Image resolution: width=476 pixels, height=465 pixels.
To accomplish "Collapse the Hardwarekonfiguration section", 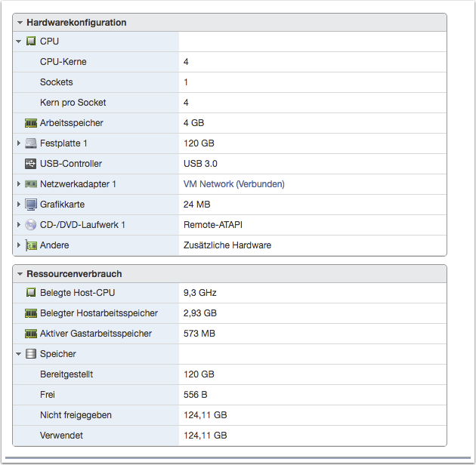I will coord(20,23).
